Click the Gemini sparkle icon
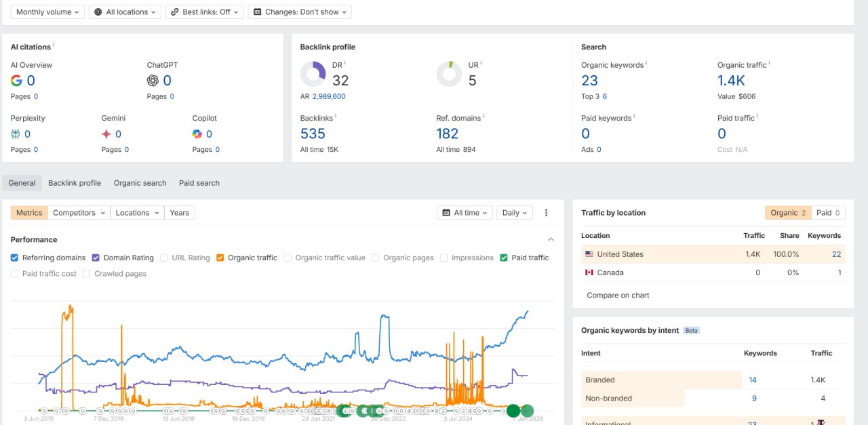The width and height of the screenshot is (868, 425). tap(106, 134)
